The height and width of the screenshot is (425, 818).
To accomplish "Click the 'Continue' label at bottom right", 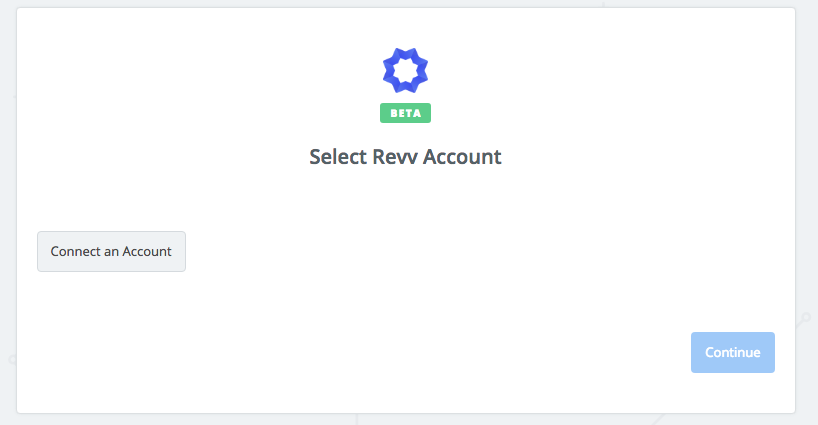I will coord(732,353).
